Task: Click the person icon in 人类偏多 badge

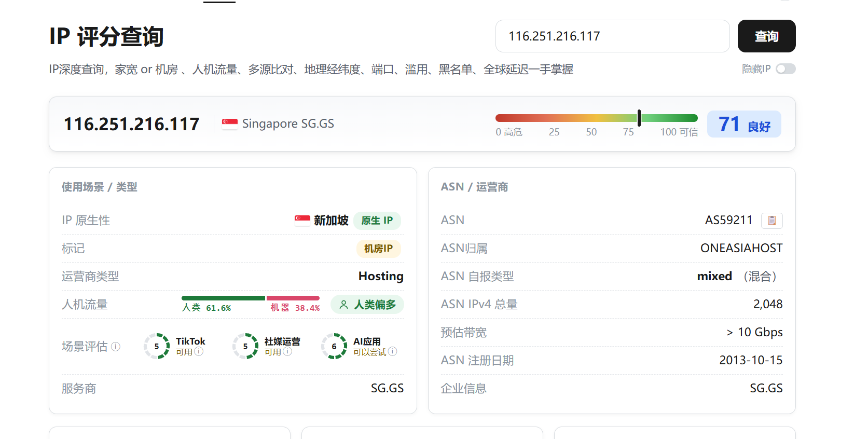Action: click(343, 305)
